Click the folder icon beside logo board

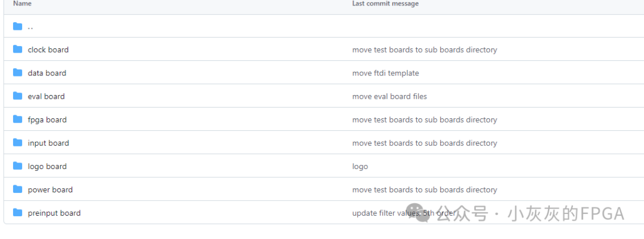pos(18,166)
